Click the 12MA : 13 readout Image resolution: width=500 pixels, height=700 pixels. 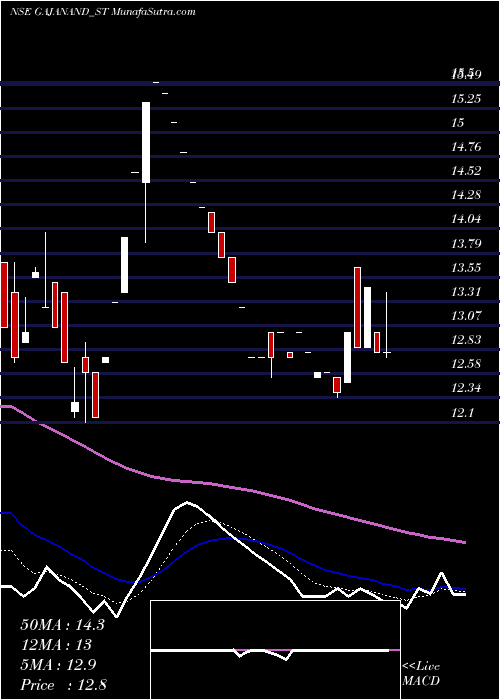56,645
